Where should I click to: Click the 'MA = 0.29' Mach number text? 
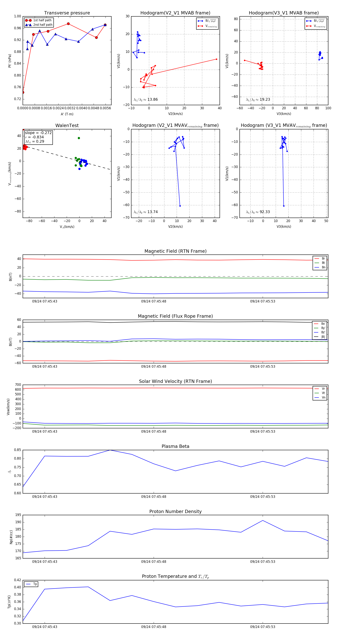pyautogui.click(x=35, y=141)
